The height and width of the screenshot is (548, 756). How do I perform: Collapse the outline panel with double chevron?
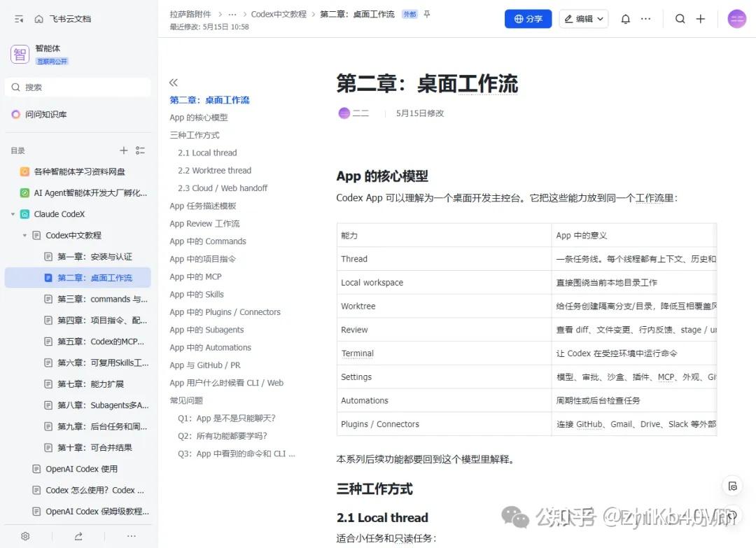[174, 83]
